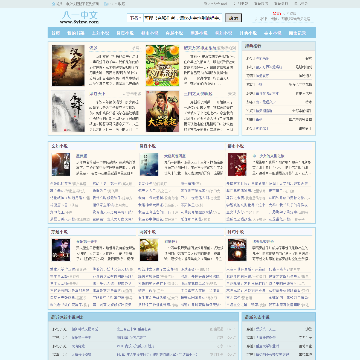Open the grey ink-painting waterfall book cover
Image resolution: width=360 pixels, height=360 pixels.
[x=68, y=111]
